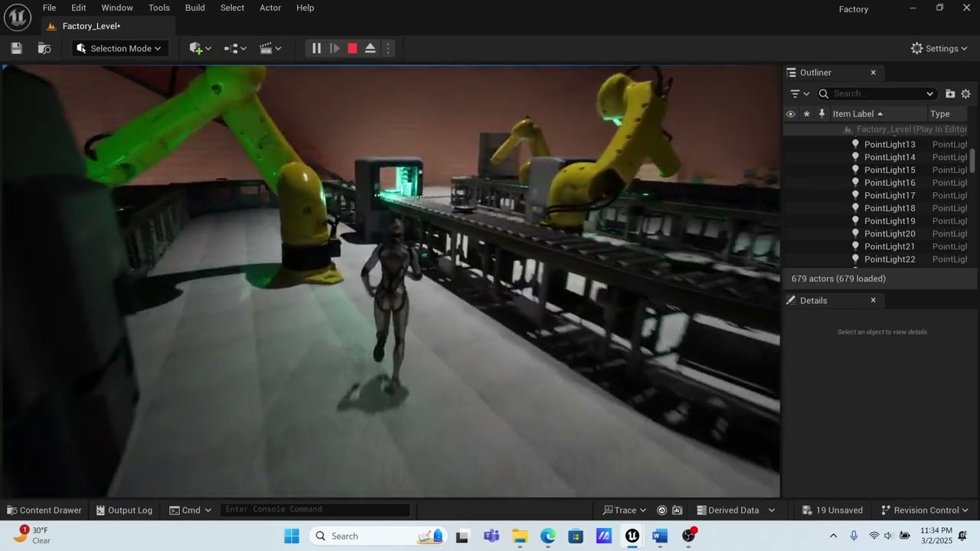
Task: Stop the play session with red square
Action: (x=352, y=48)
